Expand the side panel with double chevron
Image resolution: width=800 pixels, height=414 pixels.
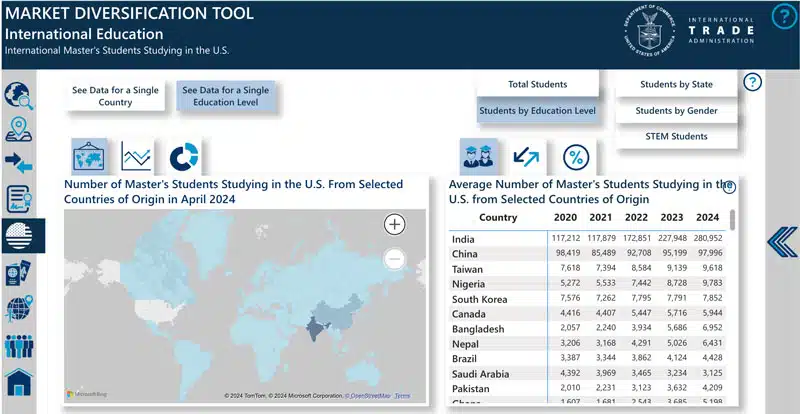(x=781, y=240)
